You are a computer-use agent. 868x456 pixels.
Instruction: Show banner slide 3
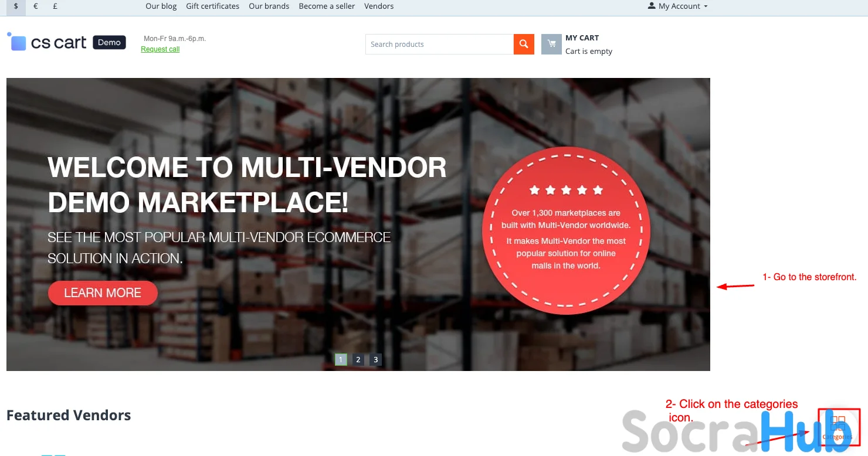click(x=376, y=359)
